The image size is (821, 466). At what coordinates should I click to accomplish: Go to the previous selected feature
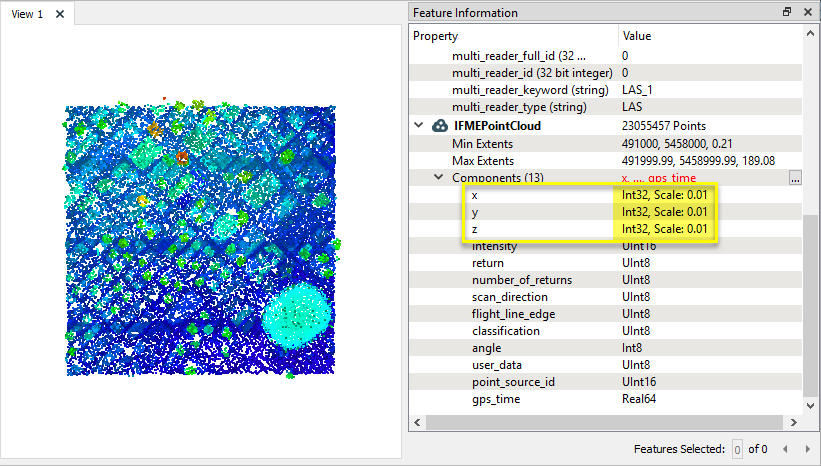[785, 449]
